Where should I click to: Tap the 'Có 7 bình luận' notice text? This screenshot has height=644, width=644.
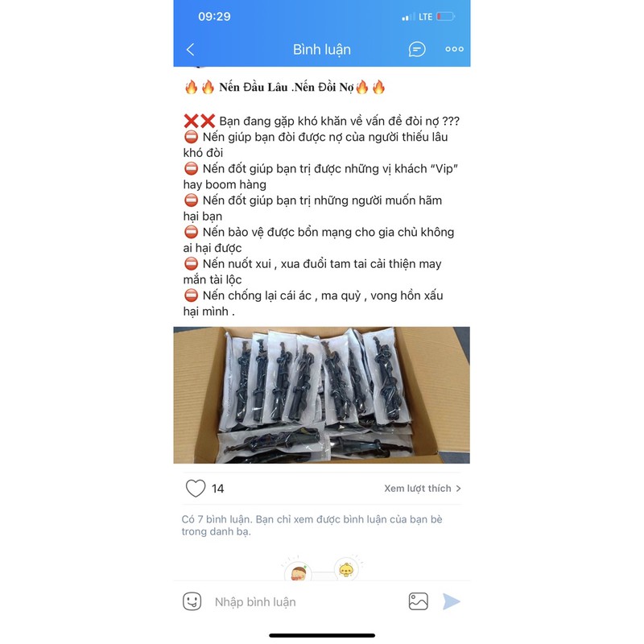point(312,526)
